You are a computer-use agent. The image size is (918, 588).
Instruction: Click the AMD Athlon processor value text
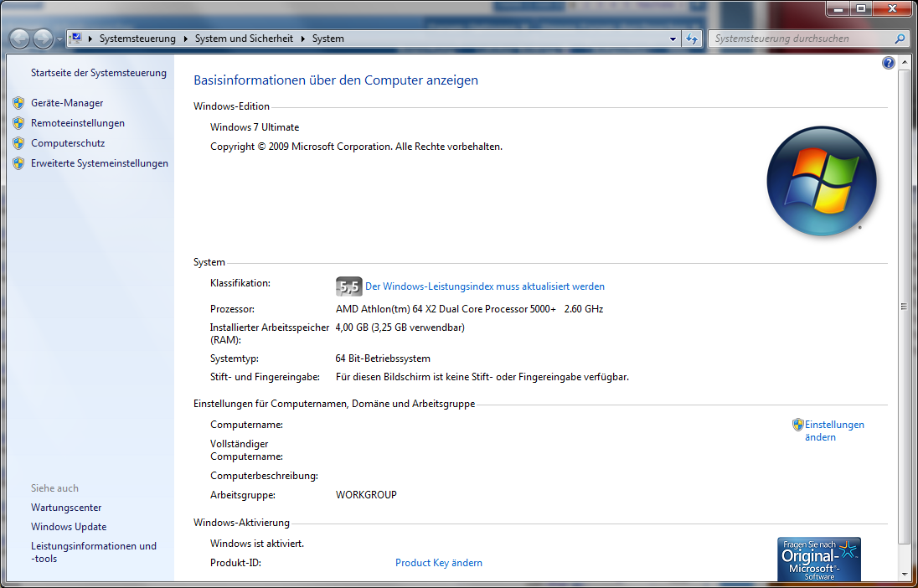coord(469,308)
